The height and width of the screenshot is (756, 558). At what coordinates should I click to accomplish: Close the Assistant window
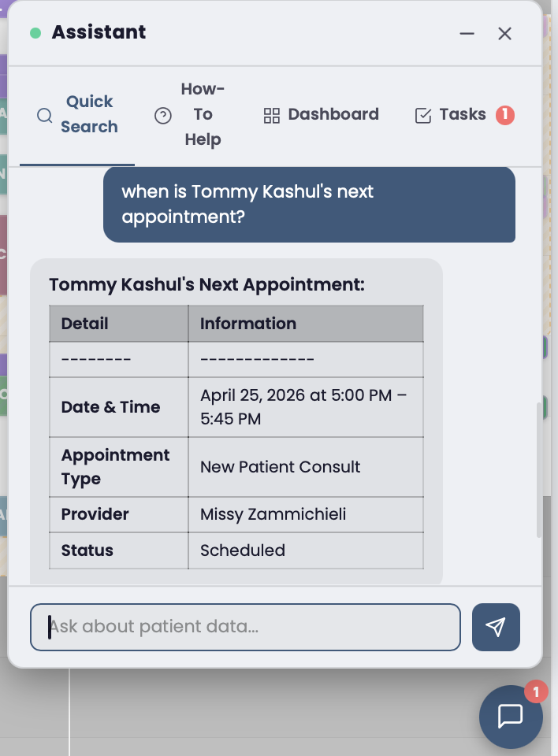tap(504, 33)
